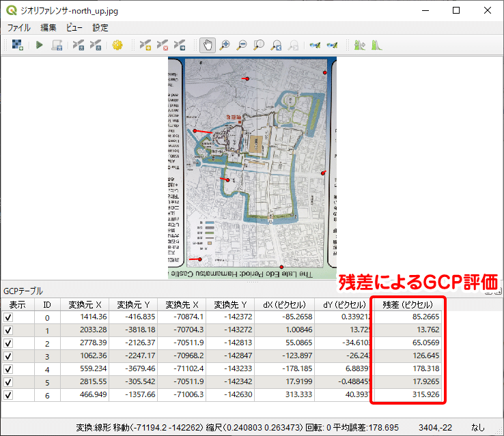Sort table by ID column header
This screenshot has height=436, width=504.
(x=47, y=305)
